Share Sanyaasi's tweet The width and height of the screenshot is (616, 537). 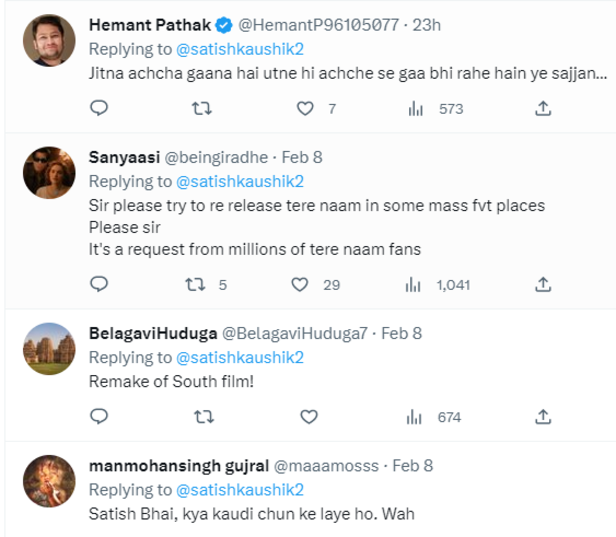point(542,285)
